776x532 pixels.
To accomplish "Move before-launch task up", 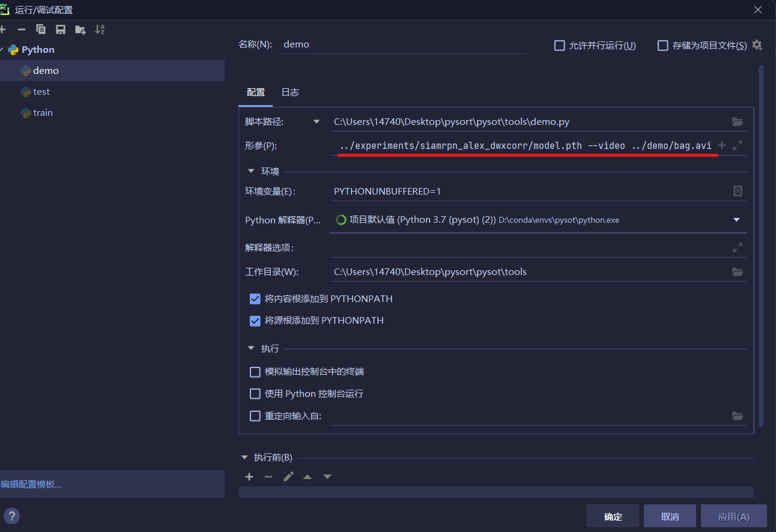I will pyautogui.click(x=308, y=477).
